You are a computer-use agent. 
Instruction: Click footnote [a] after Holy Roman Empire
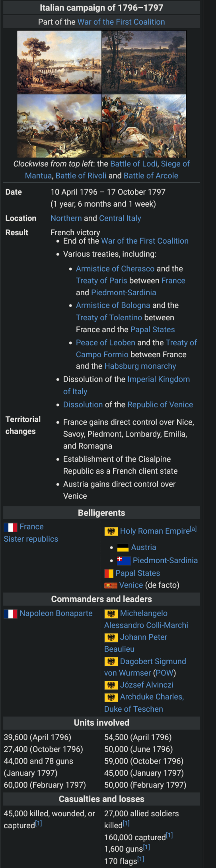click(193, 529)
